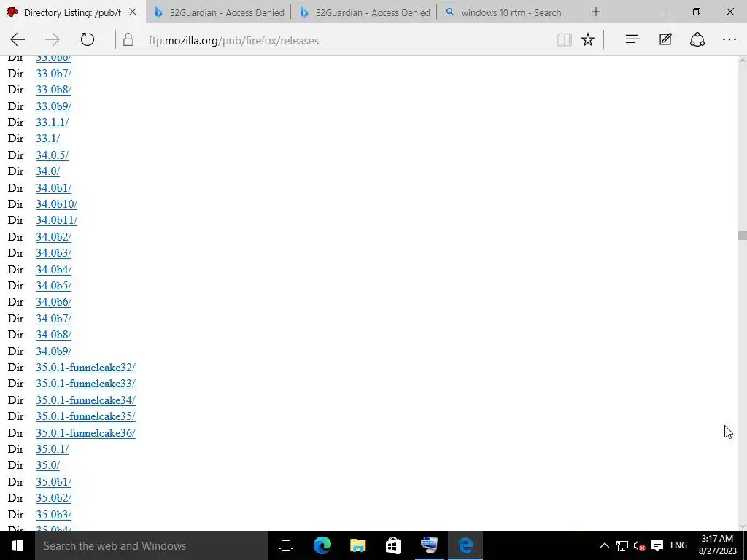Open the 35.0b1/ directory link
This screenshot has height=560, width=747.
(x=54, y=482)
